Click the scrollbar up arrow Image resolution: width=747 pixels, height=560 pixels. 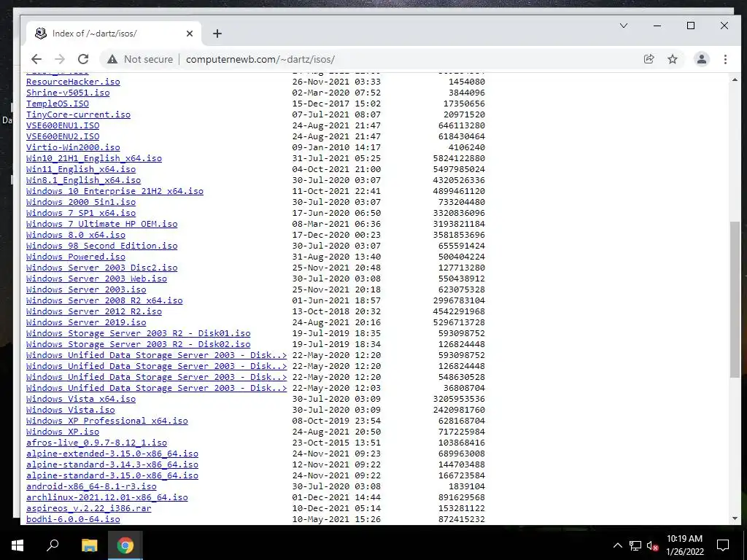point(735,79)
